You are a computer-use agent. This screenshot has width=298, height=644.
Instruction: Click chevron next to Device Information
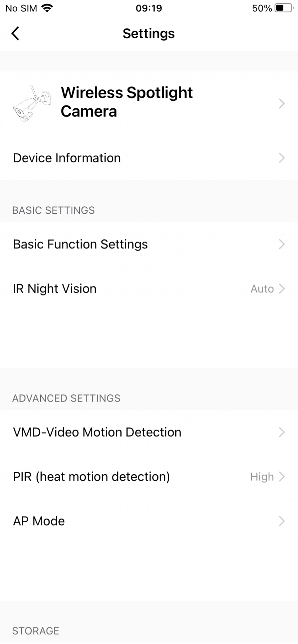click(x=282, y=158)
